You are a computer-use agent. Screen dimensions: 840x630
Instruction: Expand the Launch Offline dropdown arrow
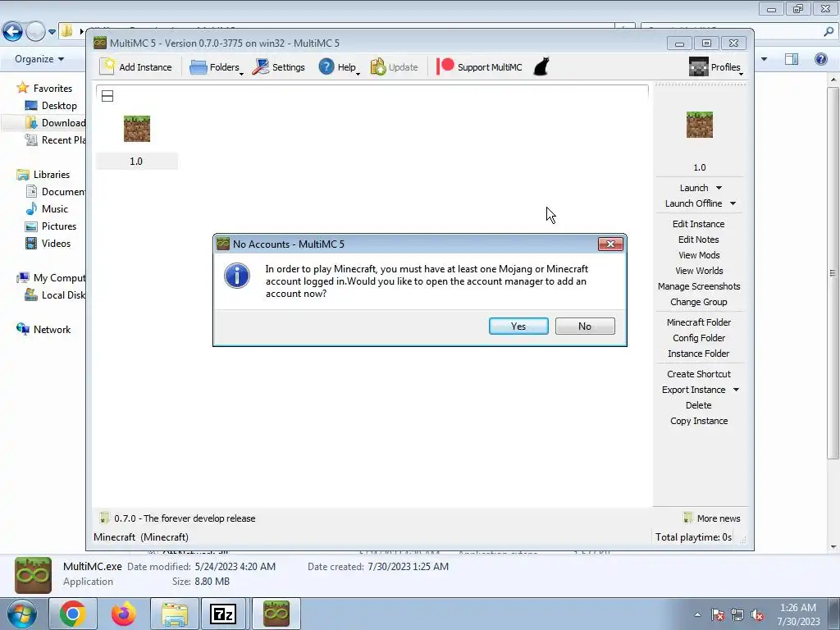733,203
